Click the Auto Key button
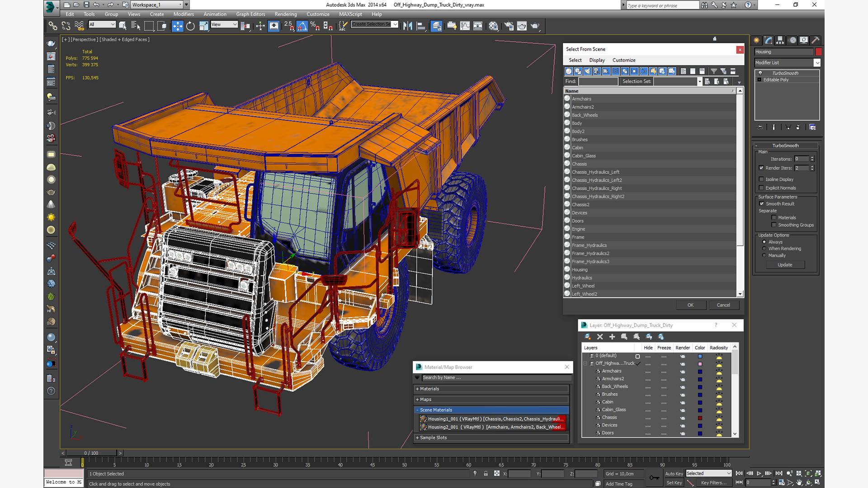This screenshot has height=488, width=868. [674, 474]
